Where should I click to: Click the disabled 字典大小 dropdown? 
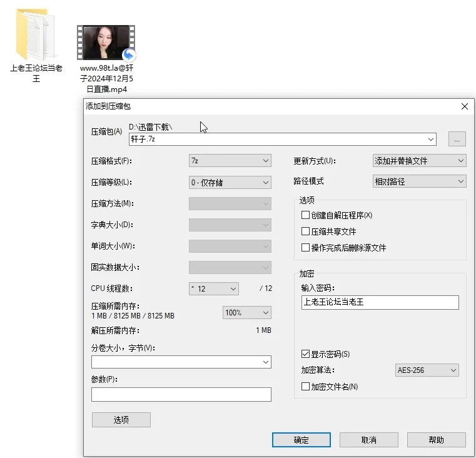230,225
